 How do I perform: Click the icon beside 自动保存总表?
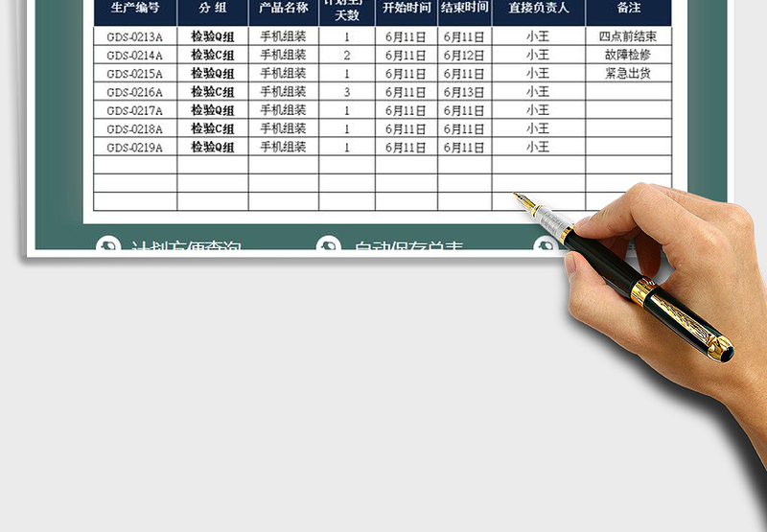pos(329,246)
